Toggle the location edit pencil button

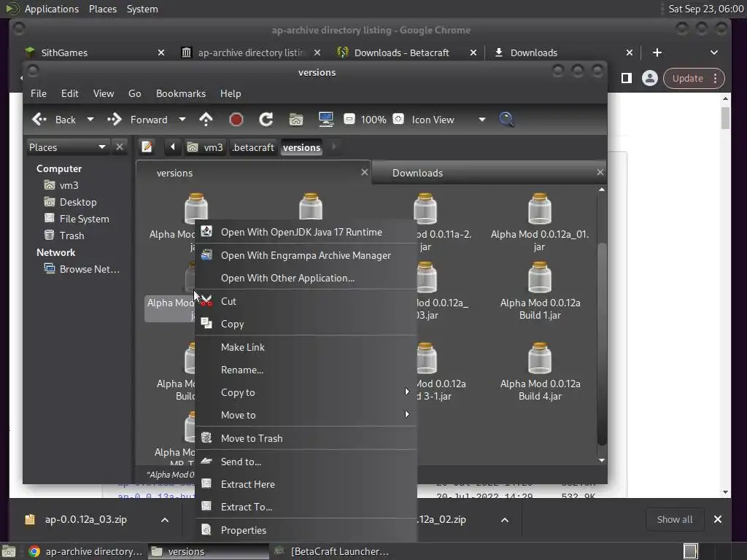pyautogui.click(x=147, y=147)
